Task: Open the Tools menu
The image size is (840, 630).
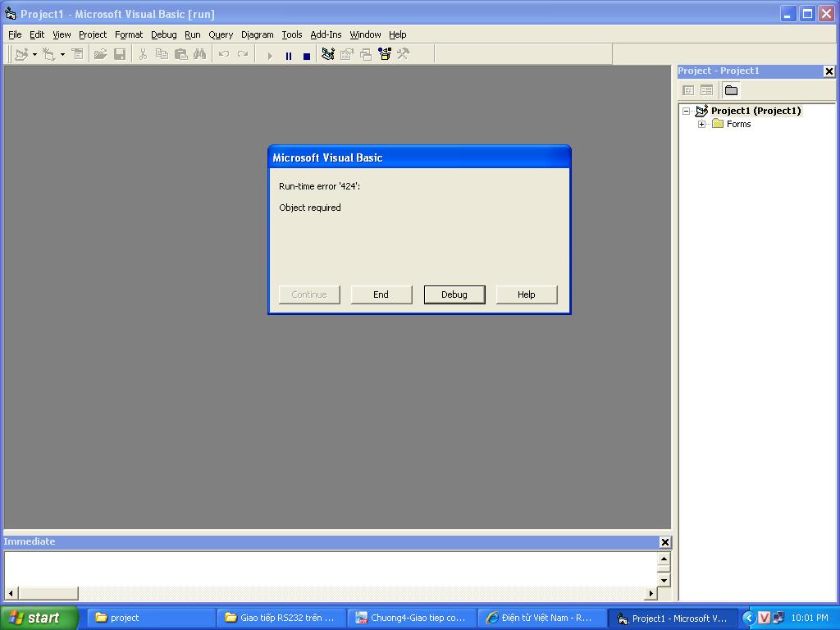Action: tap(292, 34)
